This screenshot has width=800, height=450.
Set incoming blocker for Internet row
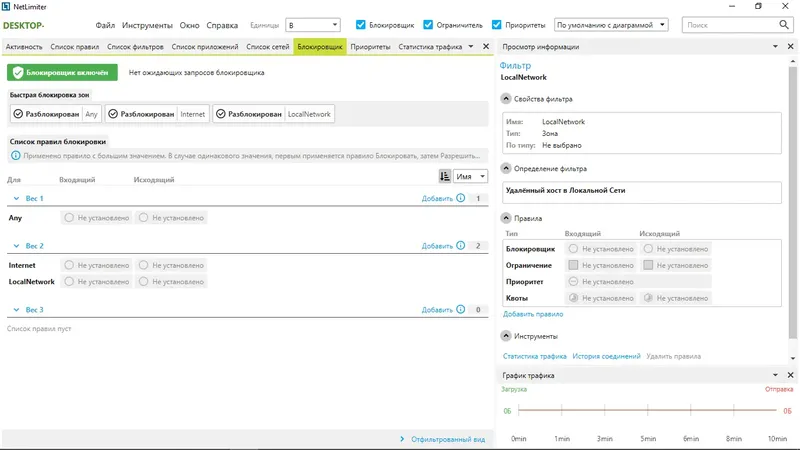click(96, 265)
